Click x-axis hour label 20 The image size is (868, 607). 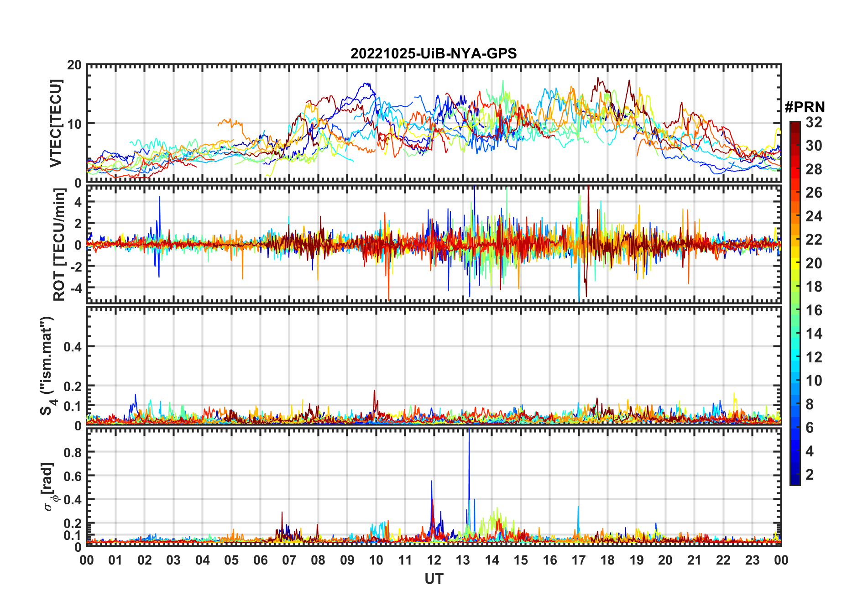coord(665,560)
